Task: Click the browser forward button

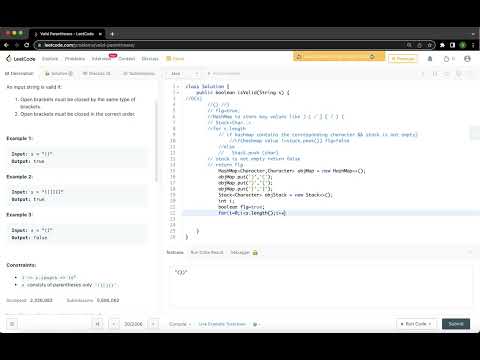Action: 16,45
